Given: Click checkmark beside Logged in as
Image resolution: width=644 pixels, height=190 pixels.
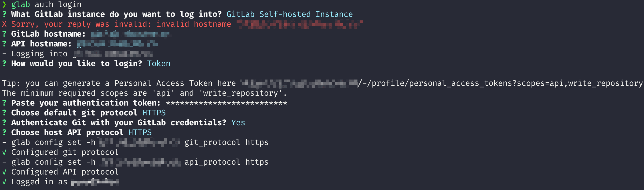Looking at the screenshot, I should point(4,182).
